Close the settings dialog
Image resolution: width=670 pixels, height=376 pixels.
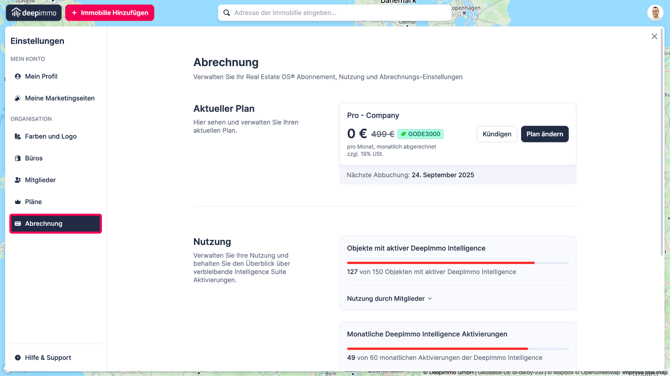(x=654, y=36)
